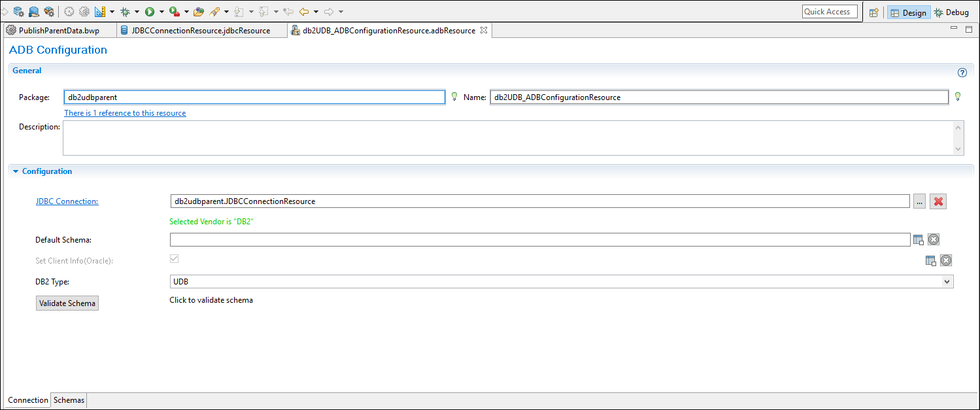980x410 pixels.
Task: Click the Validate Schema button
Action: pyautogui.click(x=67, y=303)
